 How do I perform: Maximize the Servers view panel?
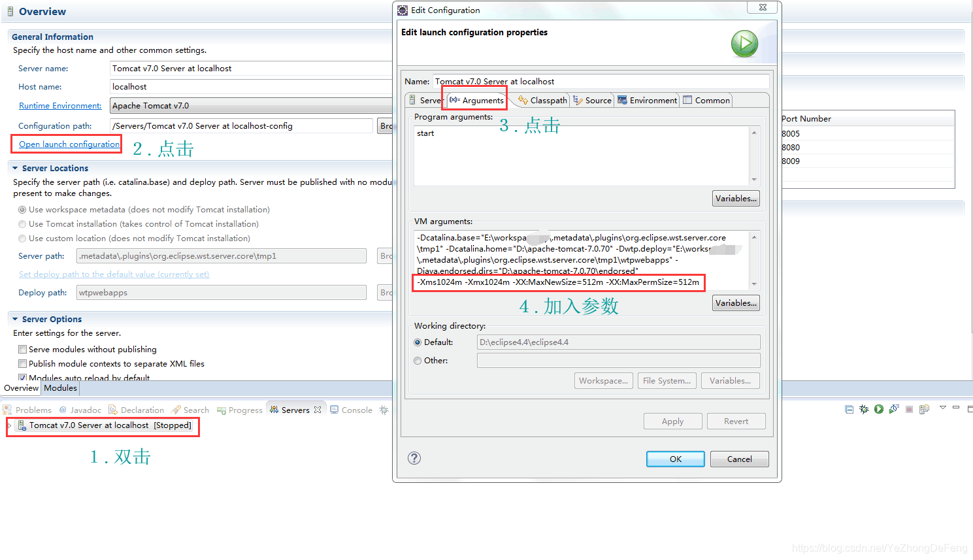(x=970, y=408)
